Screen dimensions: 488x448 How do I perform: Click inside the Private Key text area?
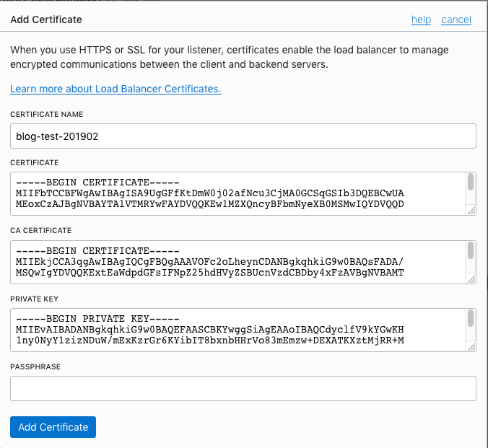click(x=238, y=330)
